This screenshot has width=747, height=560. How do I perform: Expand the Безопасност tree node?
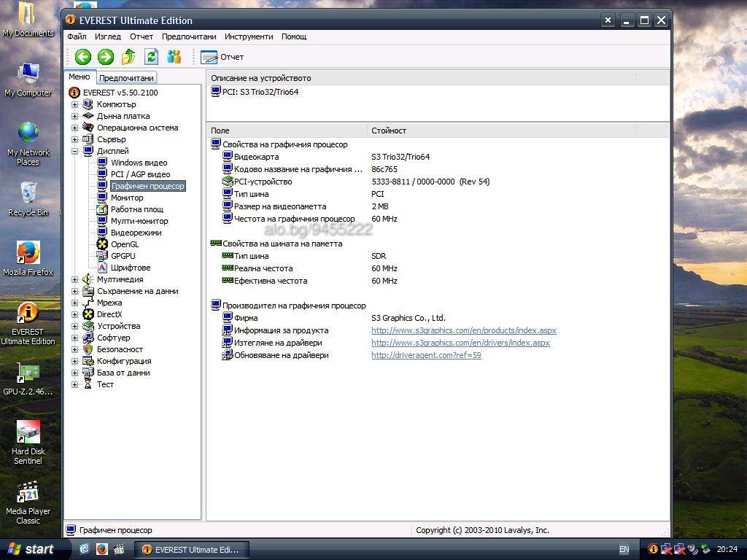pos(75,349)
